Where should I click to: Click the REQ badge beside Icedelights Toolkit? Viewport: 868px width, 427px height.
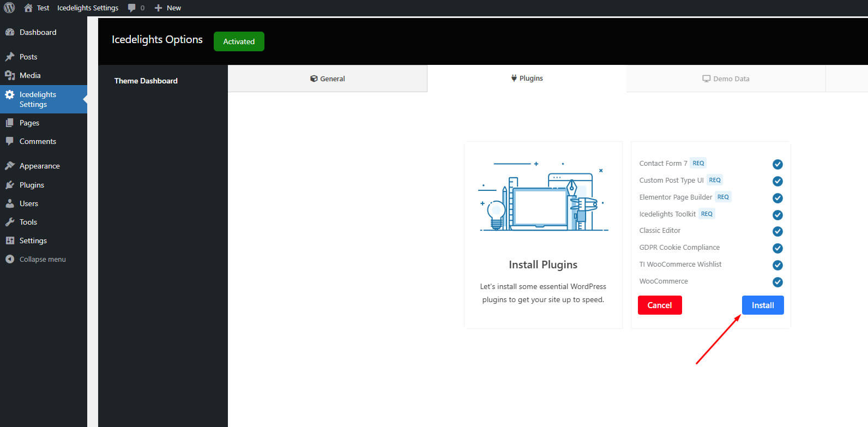(707, 214)
